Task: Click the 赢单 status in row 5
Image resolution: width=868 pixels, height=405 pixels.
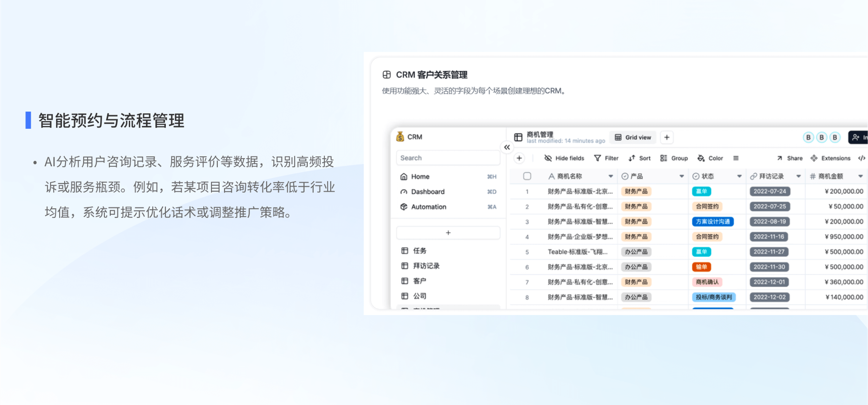Action: [x=702, y=252]
